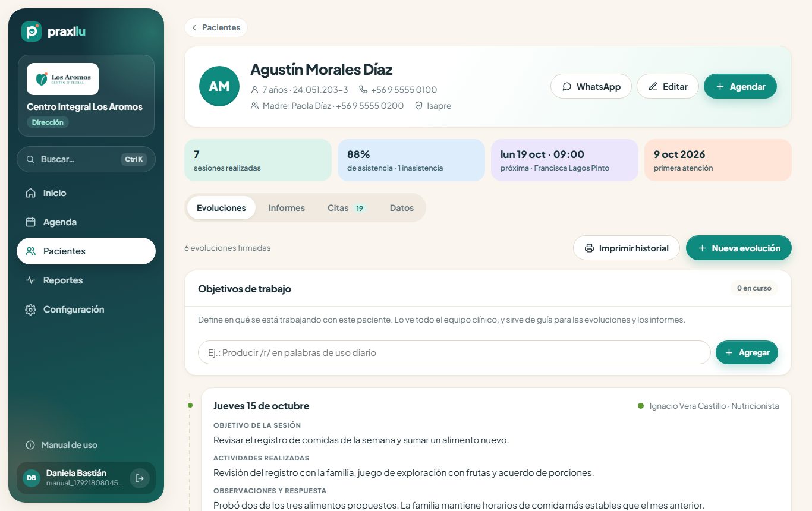Open the Inicio home section
This screenshot has width=812, height=511.
click(x=86, y=193)
